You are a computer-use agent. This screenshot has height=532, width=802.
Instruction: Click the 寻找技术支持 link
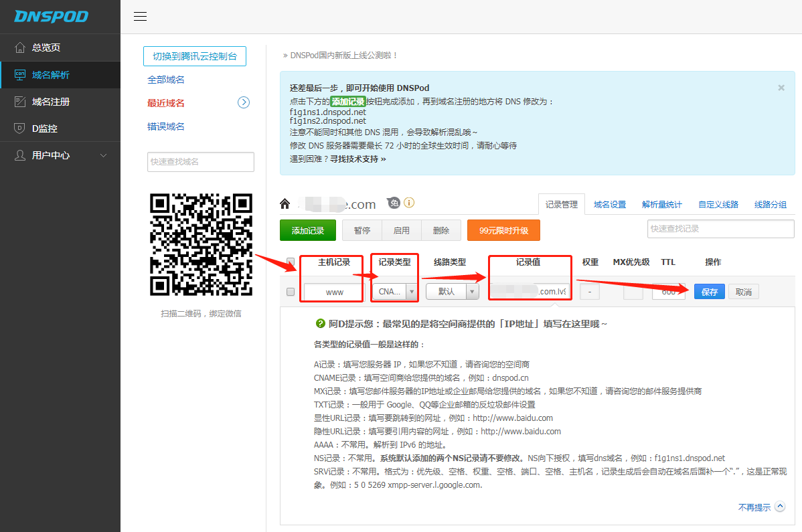[x=357, y=159]
